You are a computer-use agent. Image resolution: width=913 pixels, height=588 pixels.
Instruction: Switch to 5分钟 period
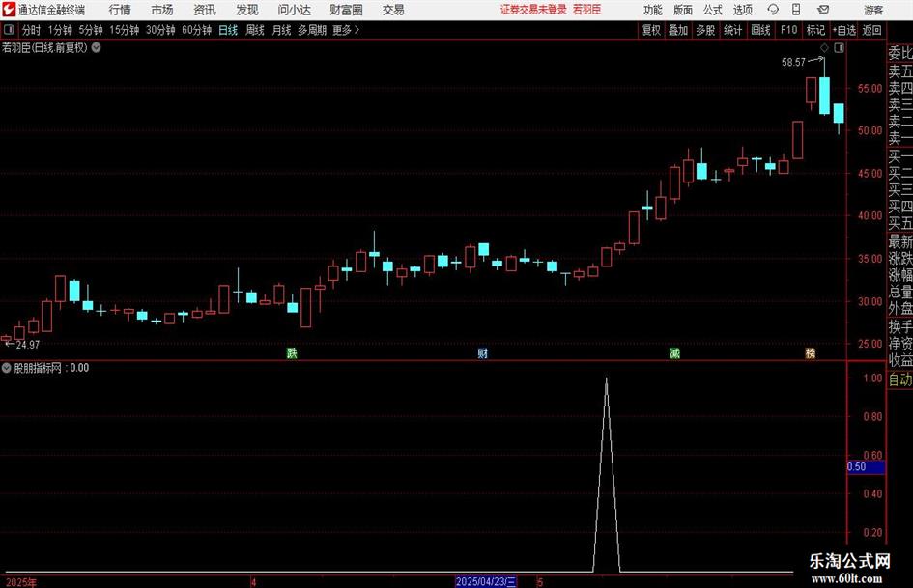click(91, 30)
